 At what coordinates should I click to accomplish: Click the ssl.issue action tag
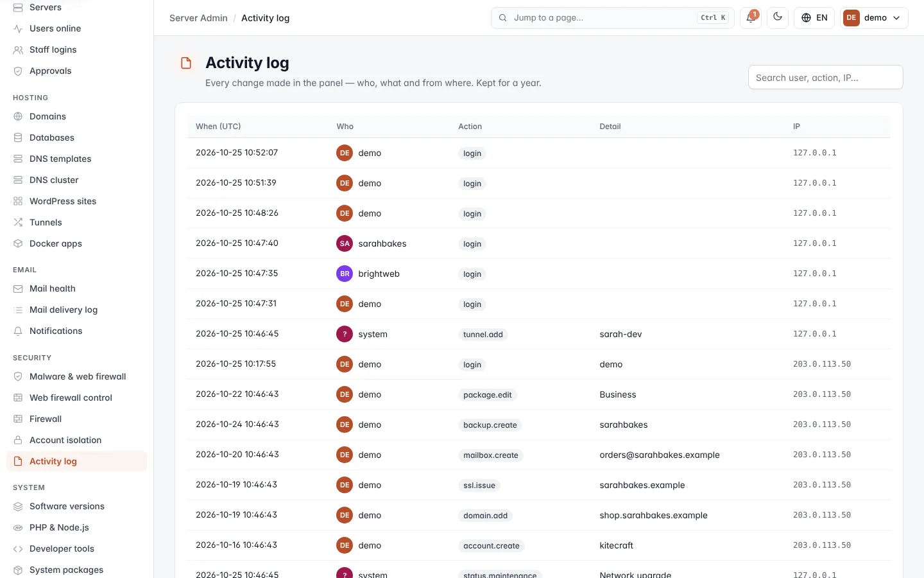(479, 486)
